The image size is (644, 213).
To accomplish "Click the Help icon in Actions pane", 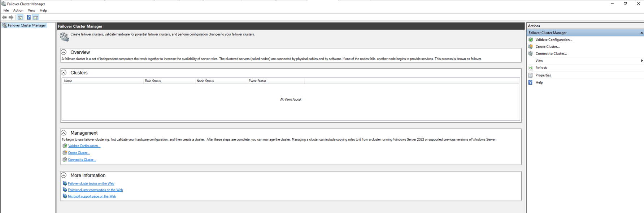I will (531, 82).
